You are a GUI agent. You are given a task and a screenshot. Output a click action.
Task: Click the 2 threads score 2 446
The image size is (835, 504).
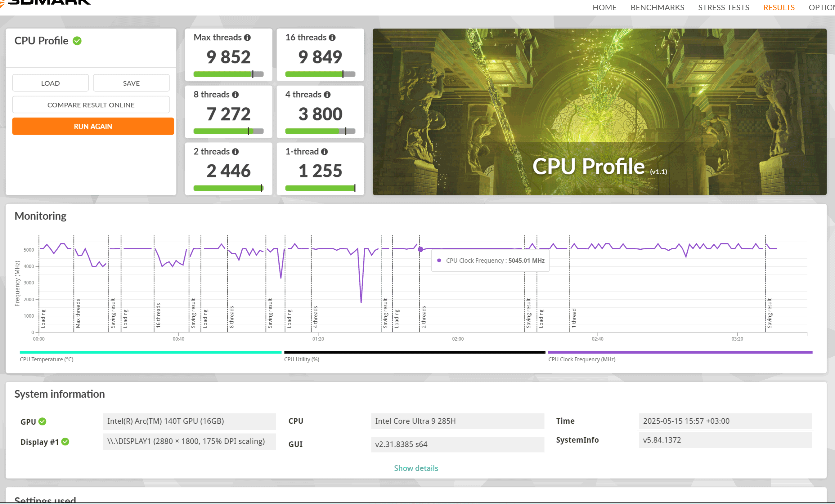pos(228,171)
